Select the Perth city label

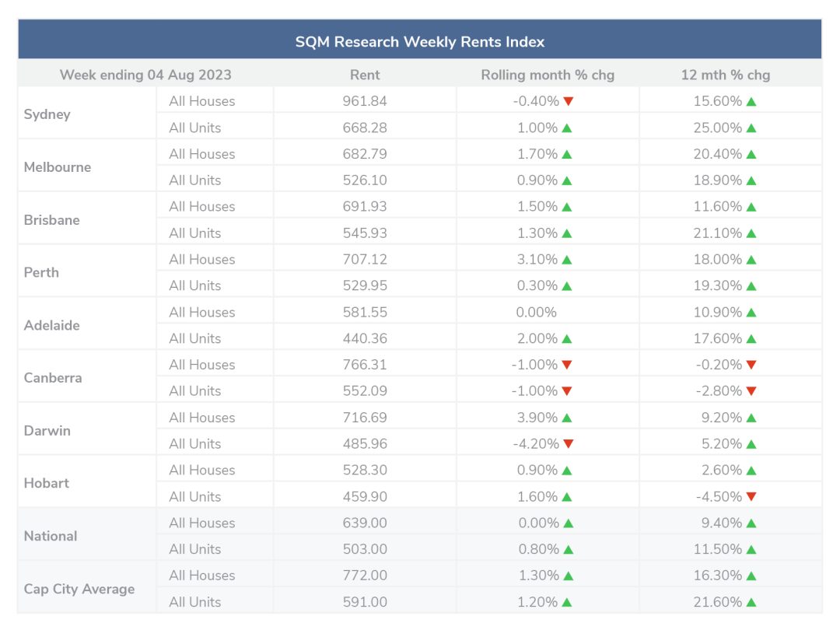coord(41,273)
